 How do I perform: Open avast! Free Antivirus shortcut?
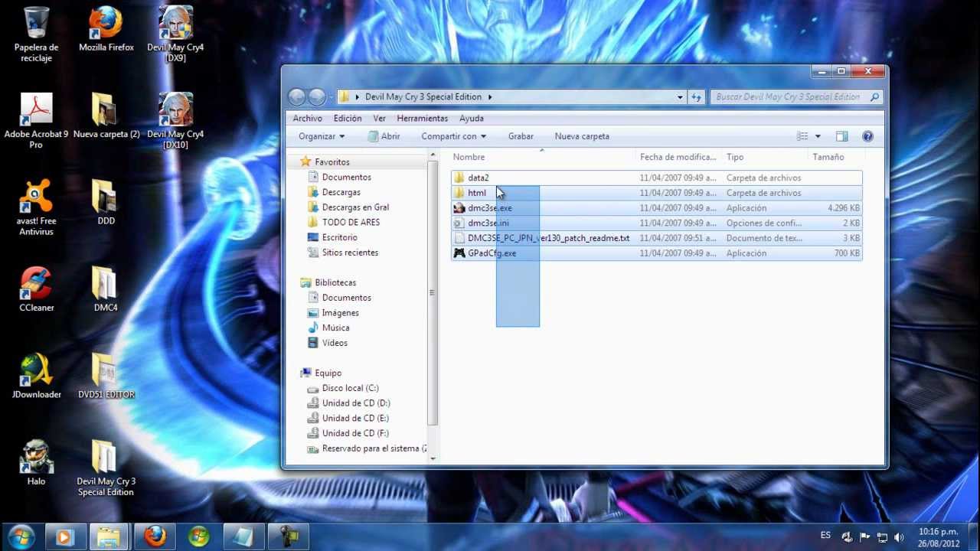click(36, 207)
